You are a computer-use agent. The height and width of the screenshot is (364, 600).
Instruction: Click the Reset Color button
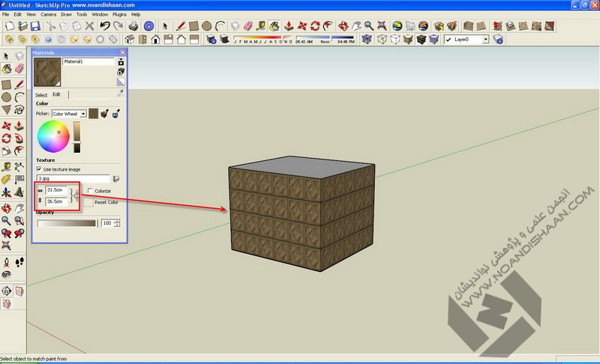click(x=88, y=202)
